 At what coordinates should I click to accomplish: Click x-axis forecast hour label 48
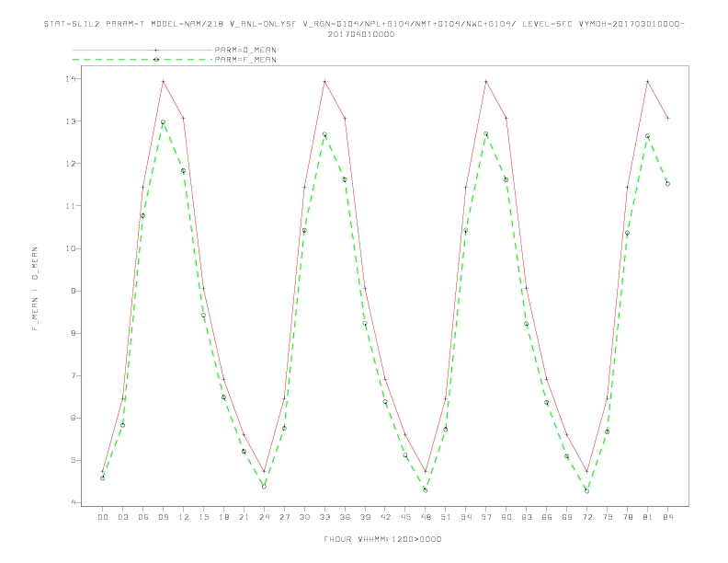426,517
